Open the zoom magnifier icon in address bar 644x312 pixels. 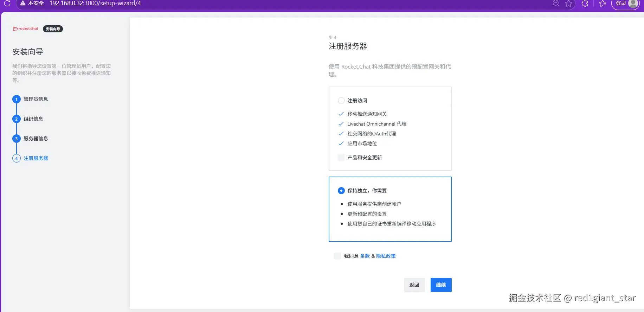tap(556, 4)
